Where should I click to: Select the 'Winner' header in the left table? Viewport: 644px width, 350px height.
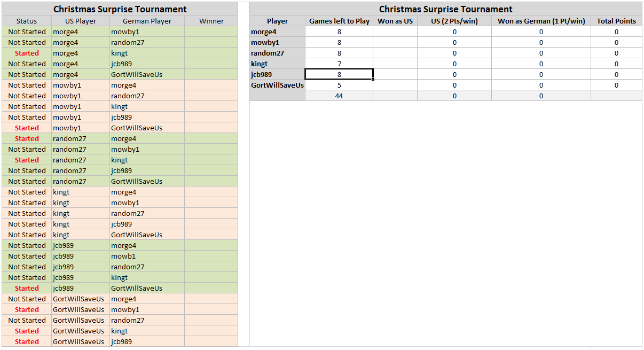pyautogui.click(x=211, y=21)
